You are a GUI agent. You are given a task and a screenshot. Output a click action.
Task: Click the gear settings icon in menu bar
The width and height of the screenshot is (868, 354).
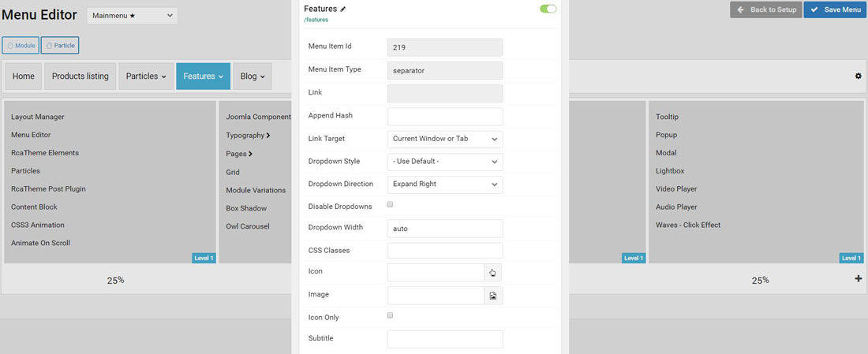pos(858,76)
